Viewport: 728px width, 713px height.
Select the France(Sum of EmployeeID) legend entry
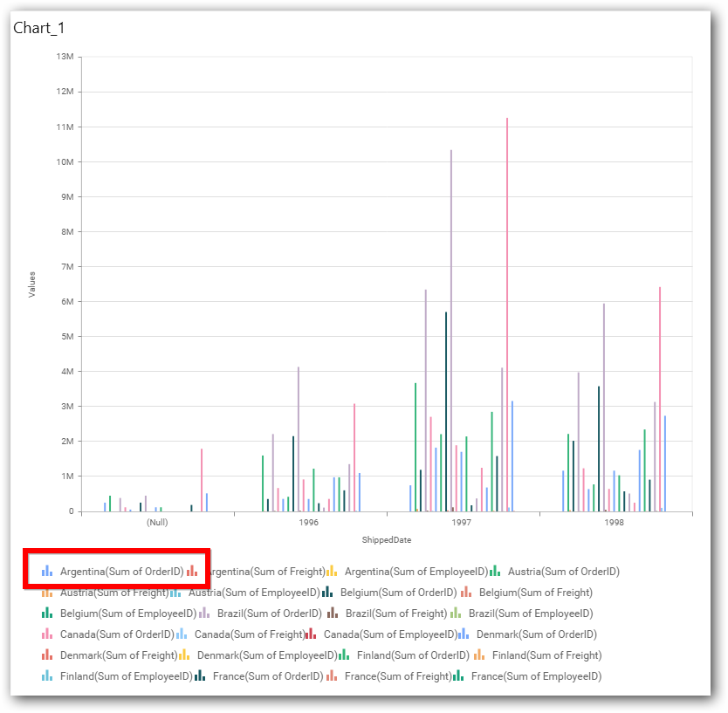coord(536,676)
